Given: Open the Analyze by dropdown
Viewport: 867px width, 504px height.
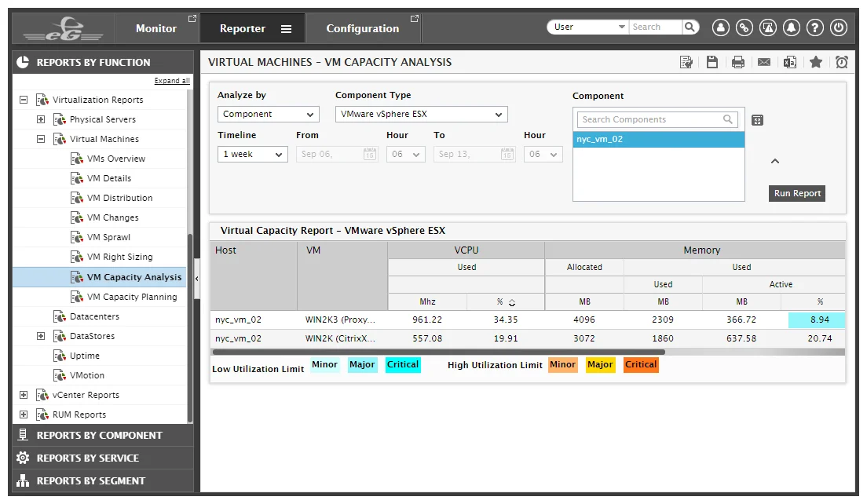Looking at the screenshot, I should pos(268,115).
